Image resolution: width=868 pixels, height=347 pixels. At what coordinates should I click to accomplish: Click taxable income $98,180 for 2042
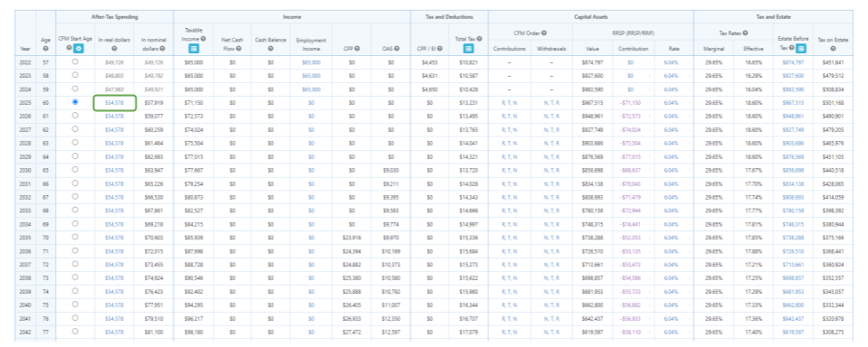point(193,332)
